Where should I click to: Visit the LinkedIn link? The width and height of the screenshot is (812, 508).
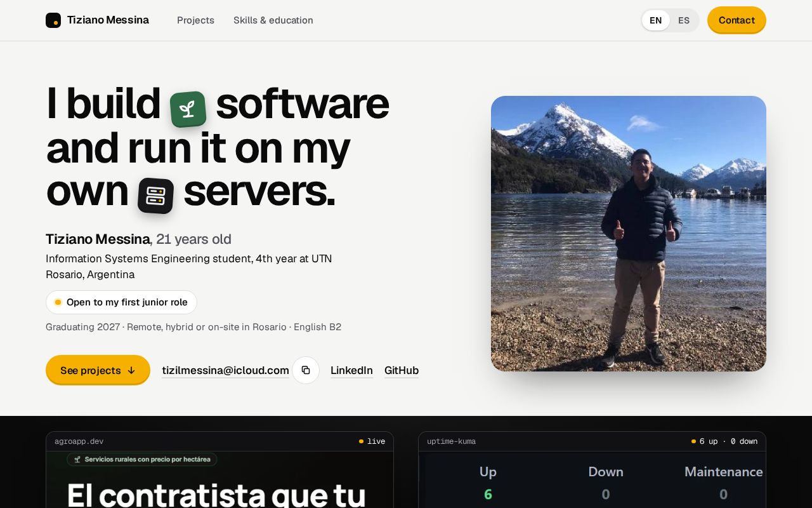tap(351, 370)
